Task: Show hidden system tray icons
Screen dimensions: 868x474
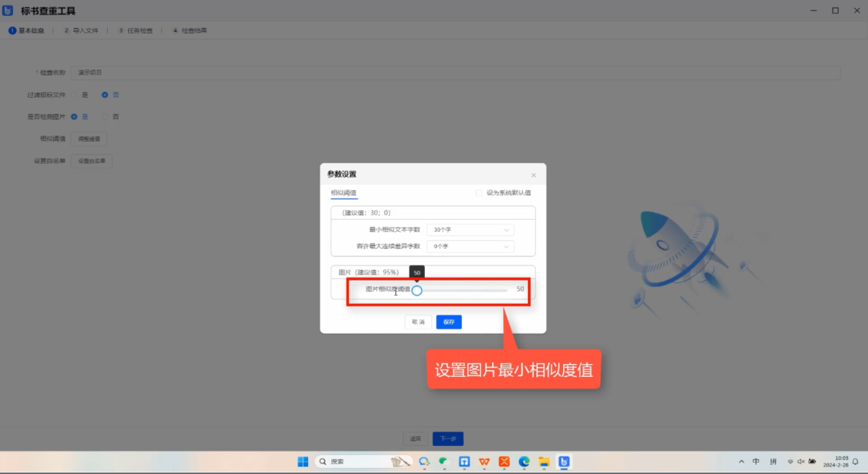Action: [x=741, y=462]
